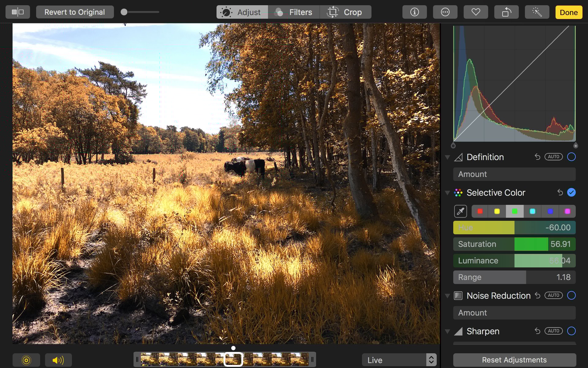Click the rotate image icon
Image resolution: width=588 pixels, height=368 pixels.
506,12
